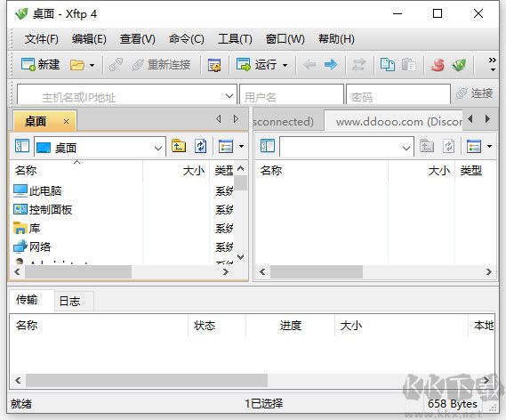The height and width of the screenshot is (420, 506).
Task: Click the Open folder icon in toolbar
Action: [x=76, y=65]
